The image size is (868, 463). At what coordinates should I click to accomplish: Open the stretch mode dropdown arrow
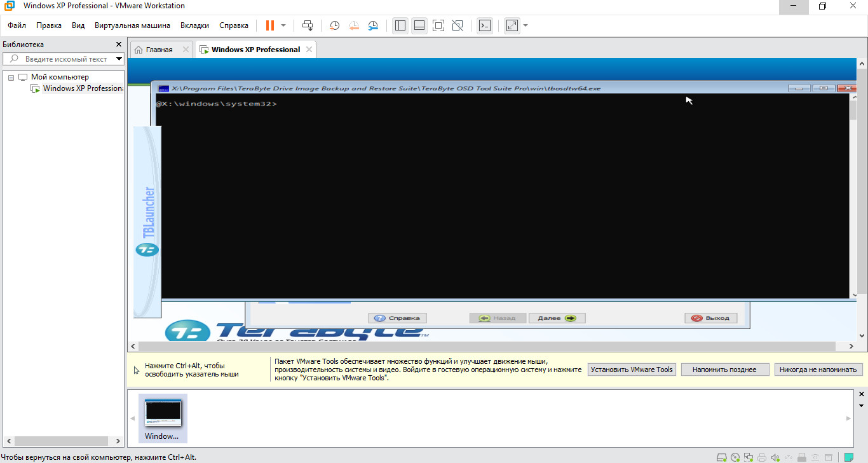click(x=526, y=25)
